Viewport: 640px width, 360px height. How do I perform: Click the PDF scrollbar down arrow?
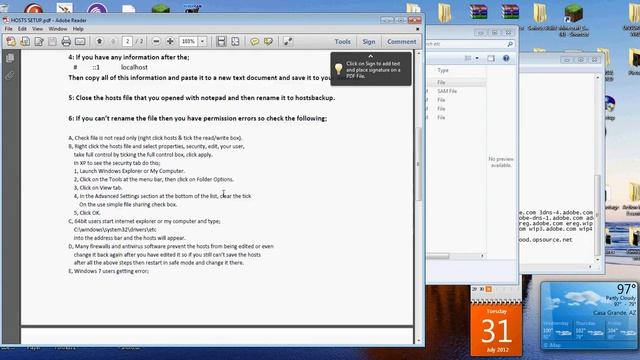(x=418, y=340)
